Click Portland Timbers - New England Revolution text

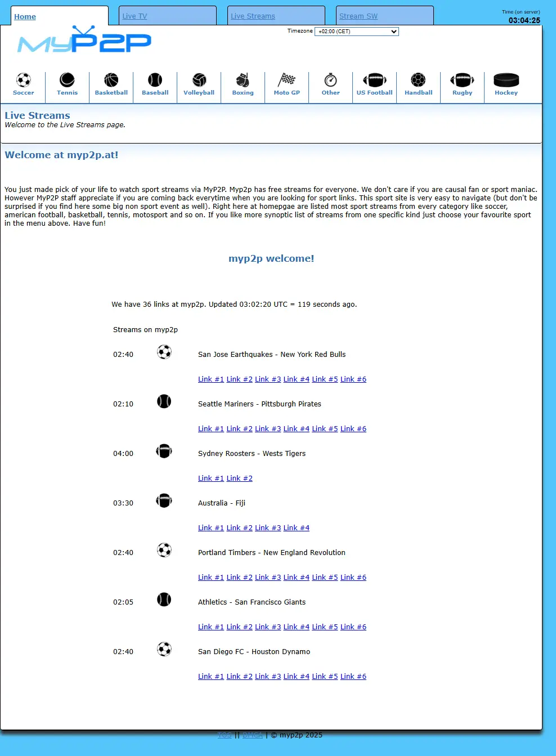click(x=272, y=553)
